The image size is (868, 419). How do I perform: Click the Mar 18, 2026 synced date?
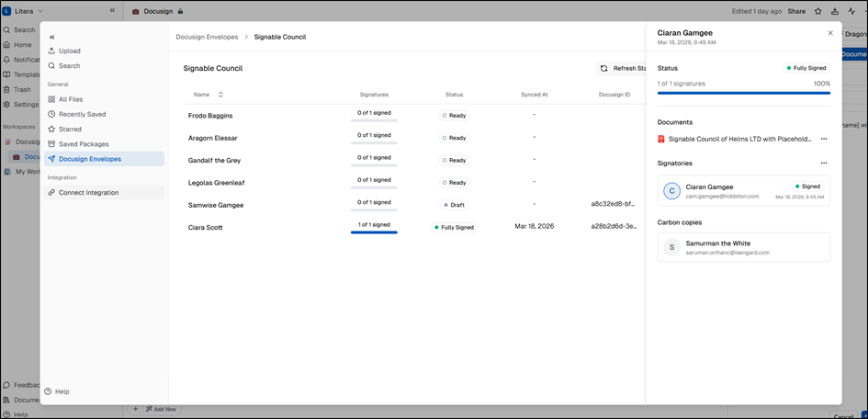[535, 226]
